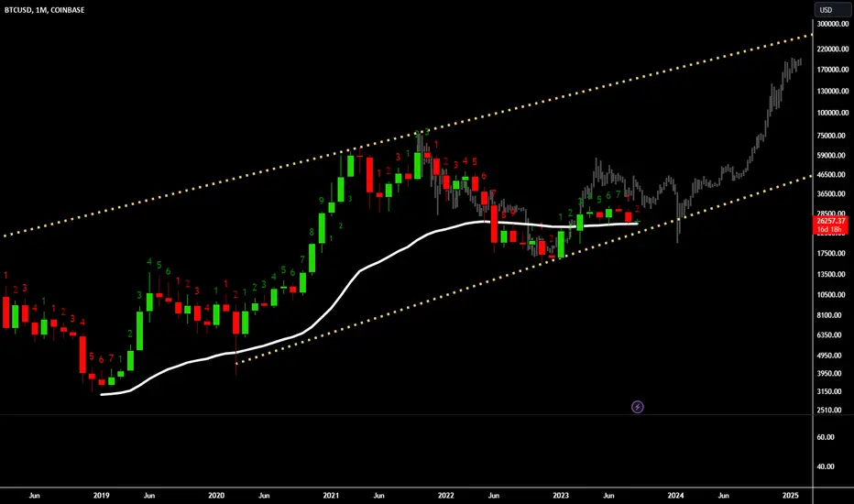This screenshot has width=854, height=504.
Task: Click the 46500.00 price axis label
Action: tap(833, 175)
